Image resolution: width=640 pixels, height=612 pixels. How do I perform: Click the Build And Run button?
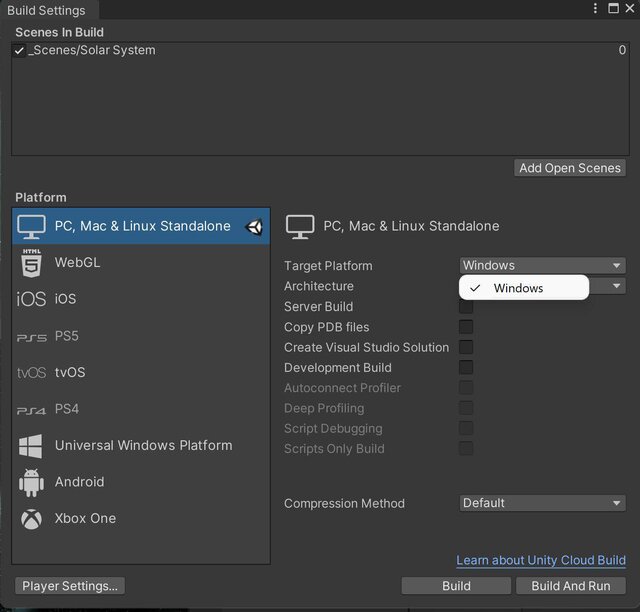coord(571,586)
